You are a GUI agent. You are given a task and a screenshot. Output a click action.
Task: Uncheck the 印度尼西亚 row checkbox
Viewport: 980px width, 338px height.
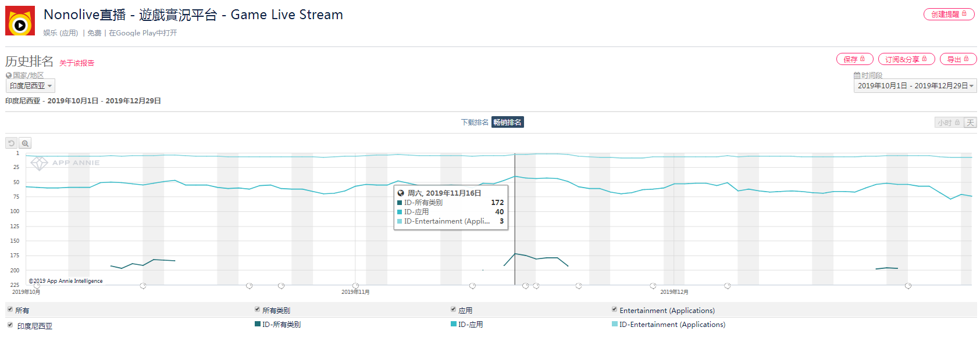[10, 325]
